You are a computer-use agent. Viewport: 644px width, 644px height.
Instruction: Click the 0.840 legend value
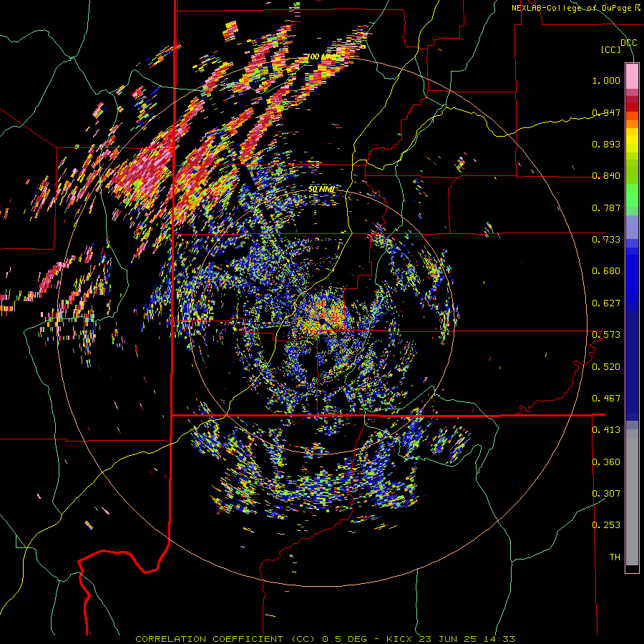(x=606, y=176)
